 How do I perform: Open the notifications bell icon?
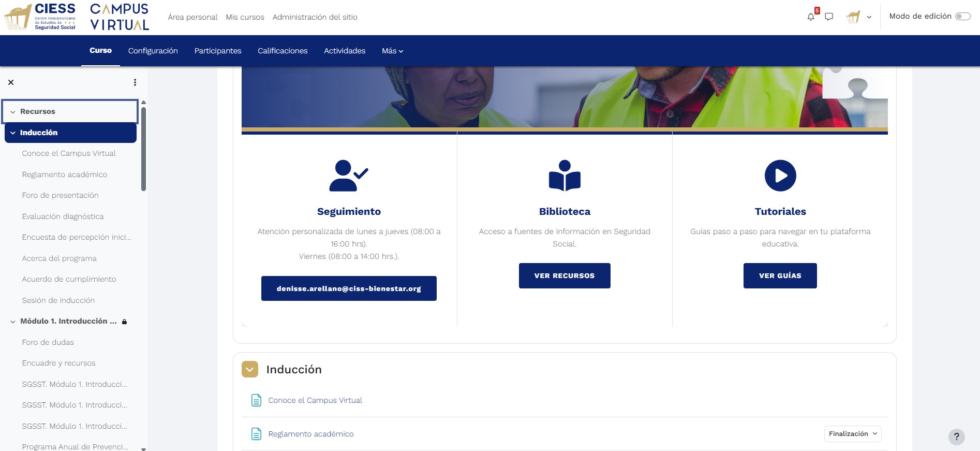(x=811, y=17)
